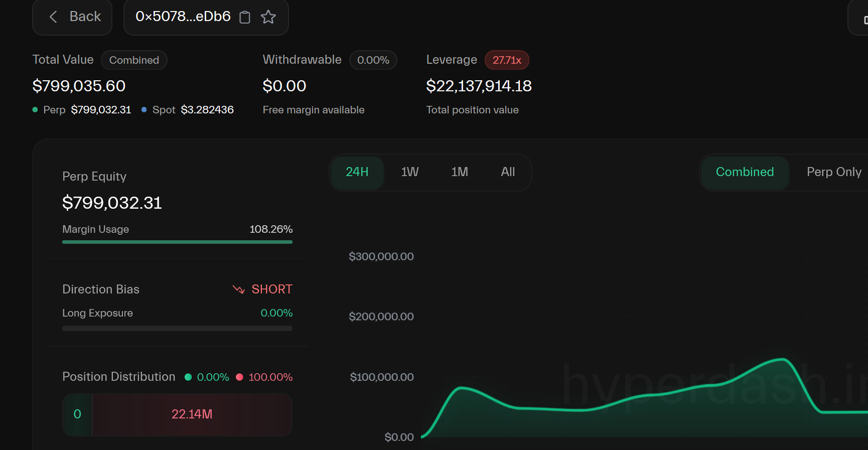Select the 24H time range tab
This screenshot has height=450, width=868.
(x=357, y=172)
